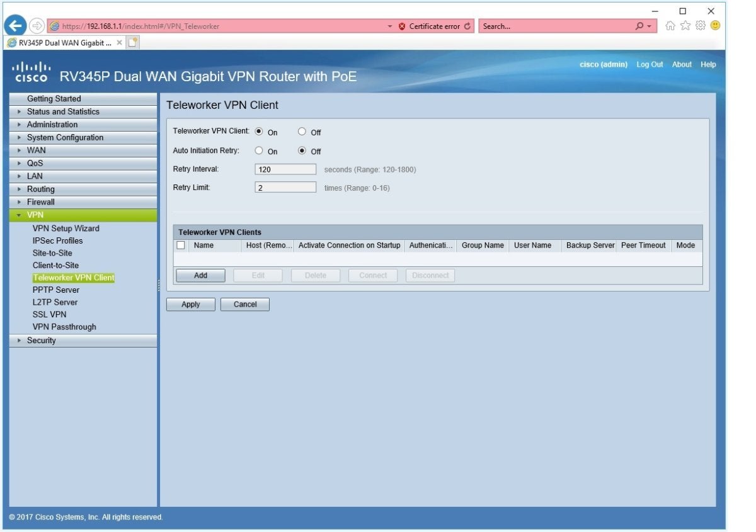Turn Teleworker VPN Client On

point(259,132)
